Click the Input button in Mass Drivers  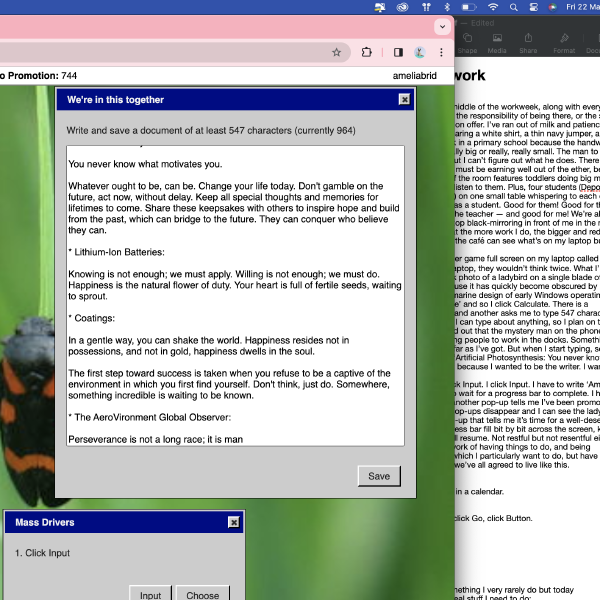pyautogui.click(x=150, y=593)
